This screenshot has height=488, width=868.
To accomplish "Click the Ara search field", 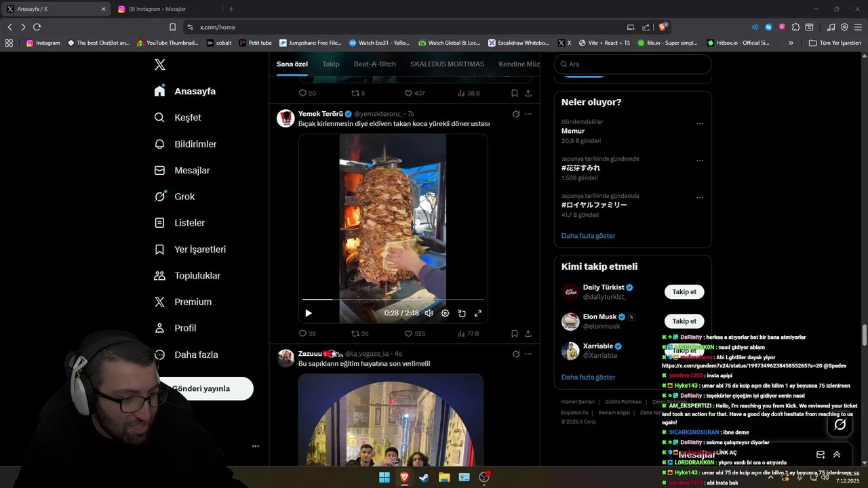I will [x=633, y=64].
